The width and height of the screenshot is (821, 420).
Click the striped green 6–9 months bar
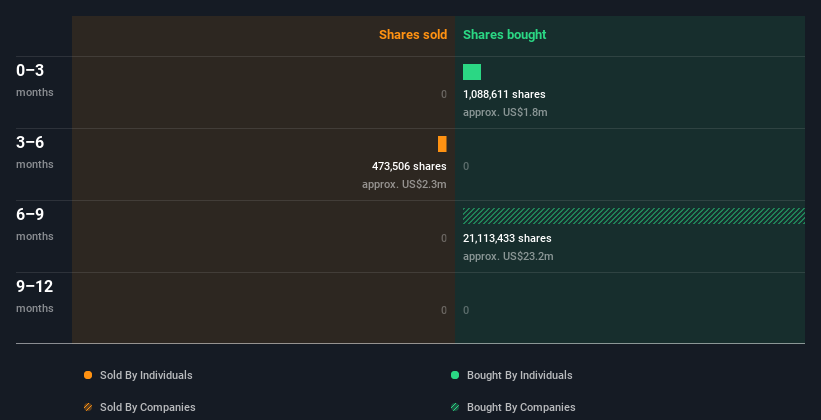(634, 216)
